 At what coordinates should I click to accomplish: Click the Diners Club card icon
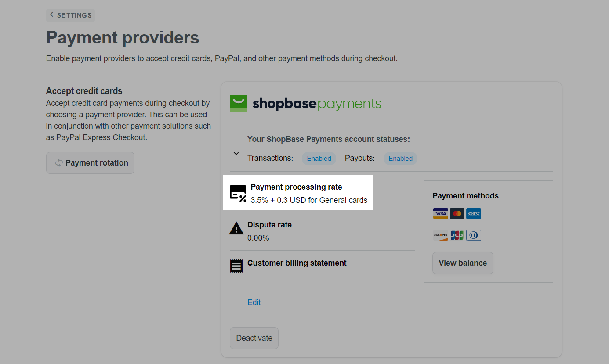point(474,235)
